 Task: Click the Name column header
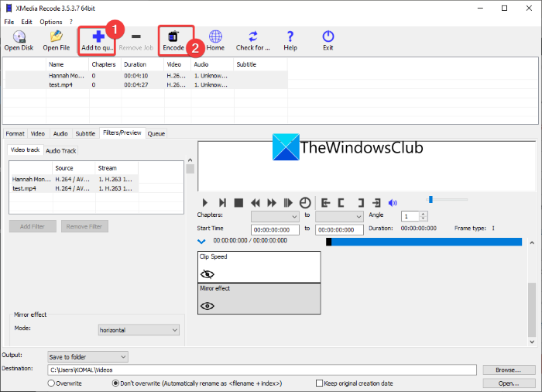point(67,64)
